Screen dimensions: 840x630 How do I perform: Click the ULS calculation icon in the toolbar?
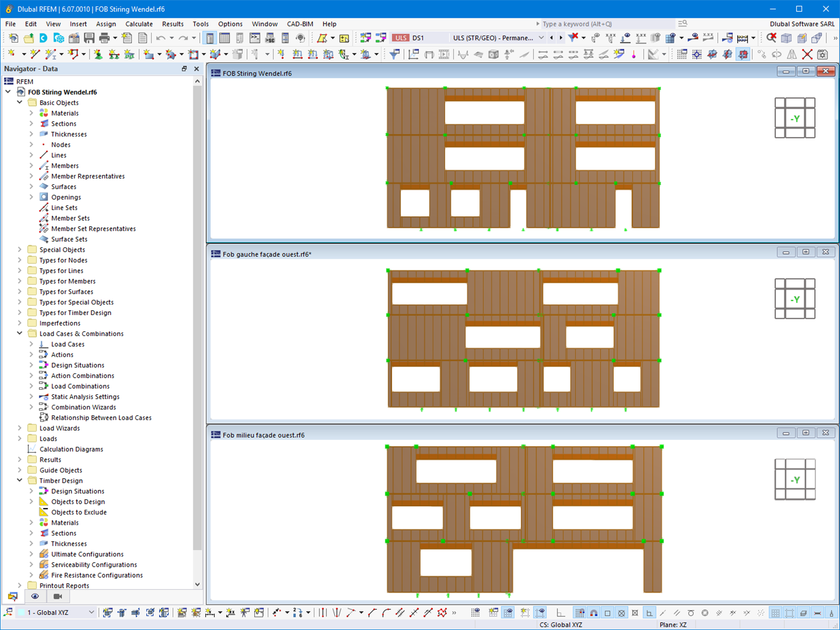pos(401,37)
